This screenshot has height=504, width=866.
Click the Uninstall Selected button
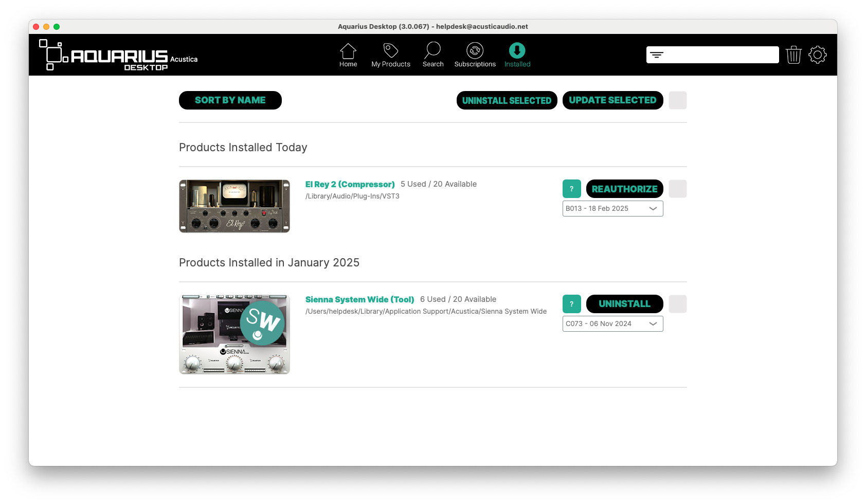coord(507,100)
